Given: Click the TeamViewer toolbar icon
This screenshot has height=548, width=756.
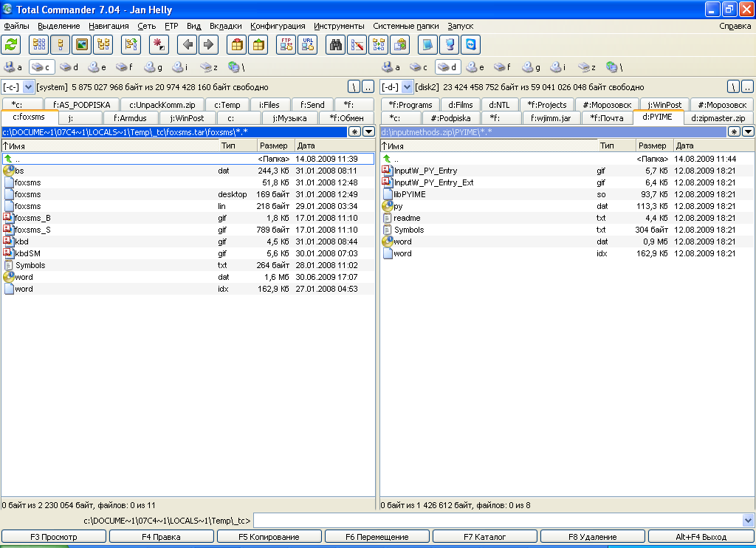Looking at the screenshot, I should point(470,45).
